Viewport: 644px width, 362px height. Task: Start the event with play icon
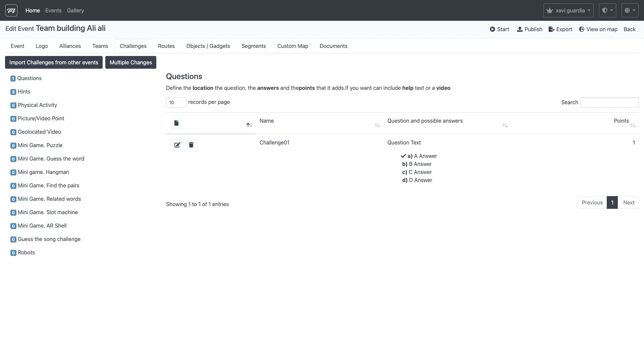point(499,29)
